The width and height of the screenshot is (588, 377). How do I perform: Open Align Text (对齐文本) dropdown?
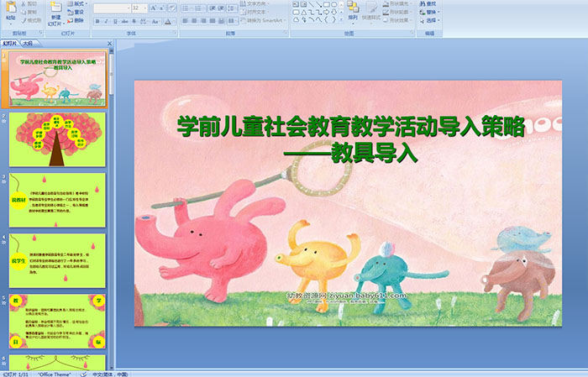[255, 12]
